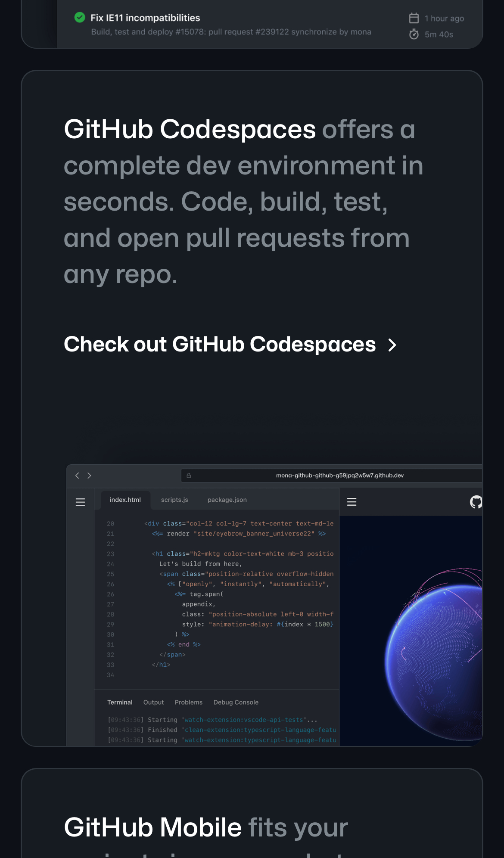The height and width of the screenshot is (858, 504).
Task: Click the 'render site/eyebrow_banner_universe22' code line
Action: point(239,534)
